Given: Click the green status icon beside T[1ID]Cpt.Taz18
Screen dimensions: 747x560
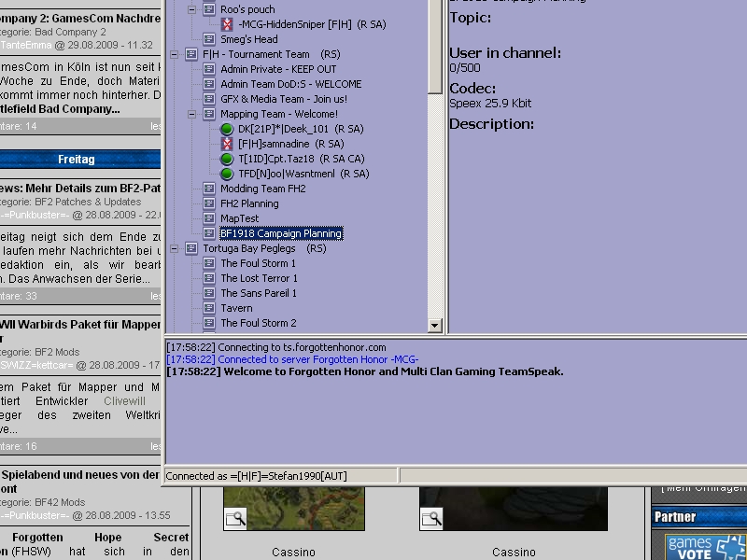Looking at the screenshot, I should point(227,159).
